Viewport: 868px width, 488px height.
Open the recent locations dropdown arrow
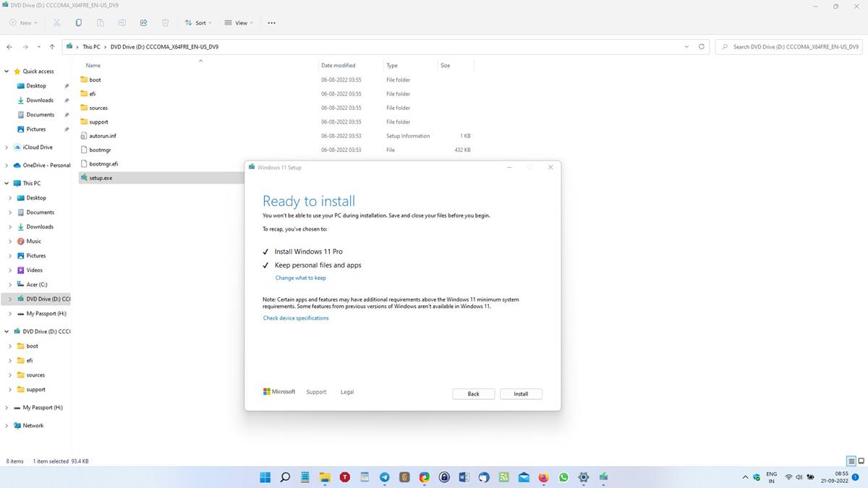coord(38,46)
